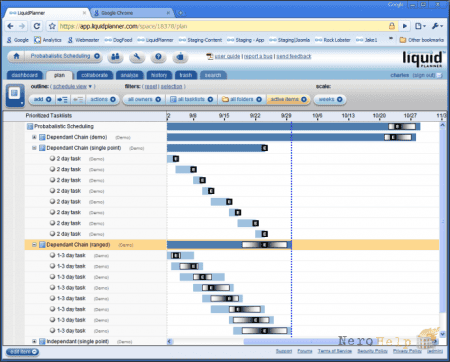This screenshot has height=362, width=450.
Task: Click the Go play arrow button
Action: [405, 26]
